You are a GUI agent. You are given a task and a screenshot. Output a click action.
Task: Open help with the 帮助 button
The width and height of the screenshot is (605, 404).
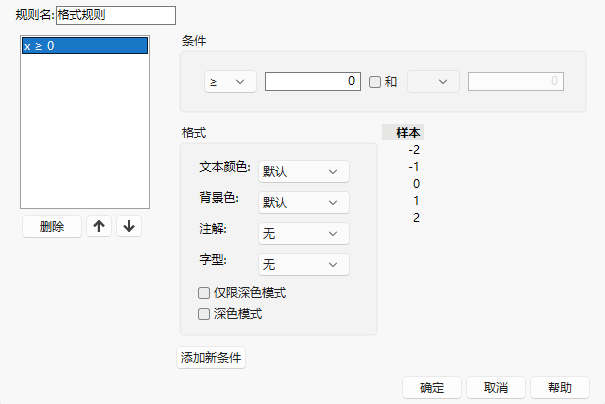click(x=560, y=387)
